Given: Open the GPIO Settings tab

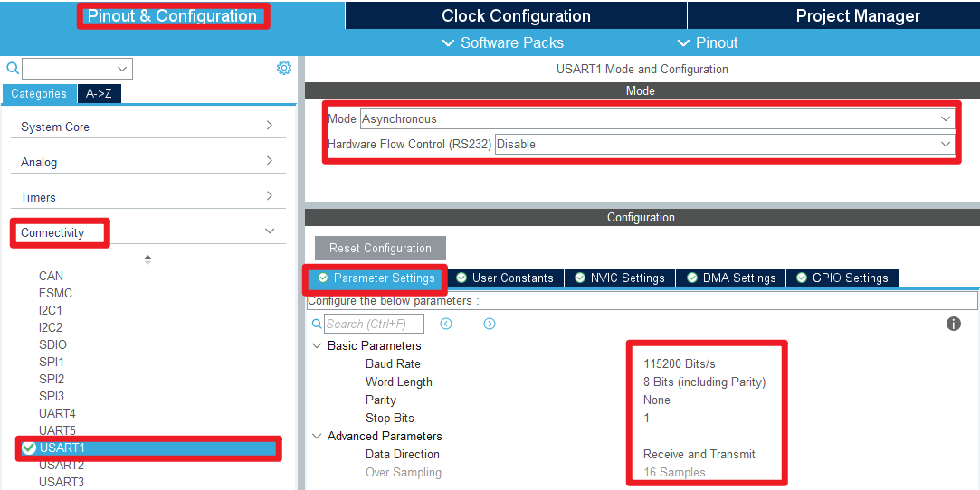Looking at the screenshot, I should [842, 278].
